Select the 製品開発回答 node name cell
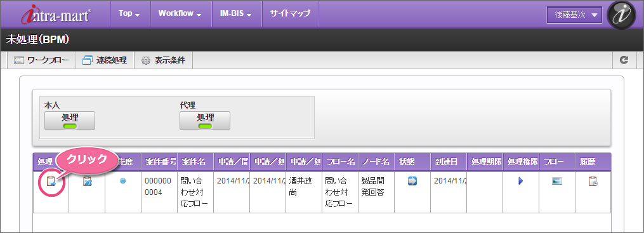This screenshot has height=233, width=644. [x=376, y=192]
